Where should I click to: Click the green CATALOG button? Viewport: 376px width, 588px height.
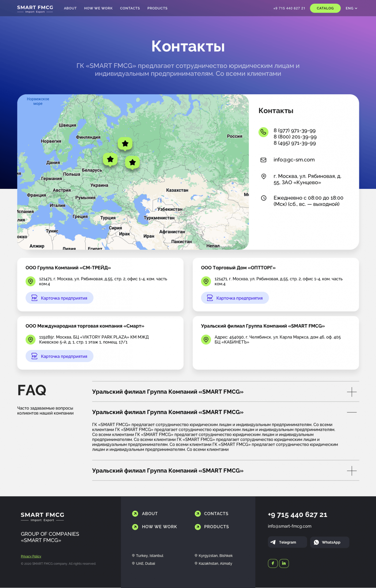click(x=325, y=8)
